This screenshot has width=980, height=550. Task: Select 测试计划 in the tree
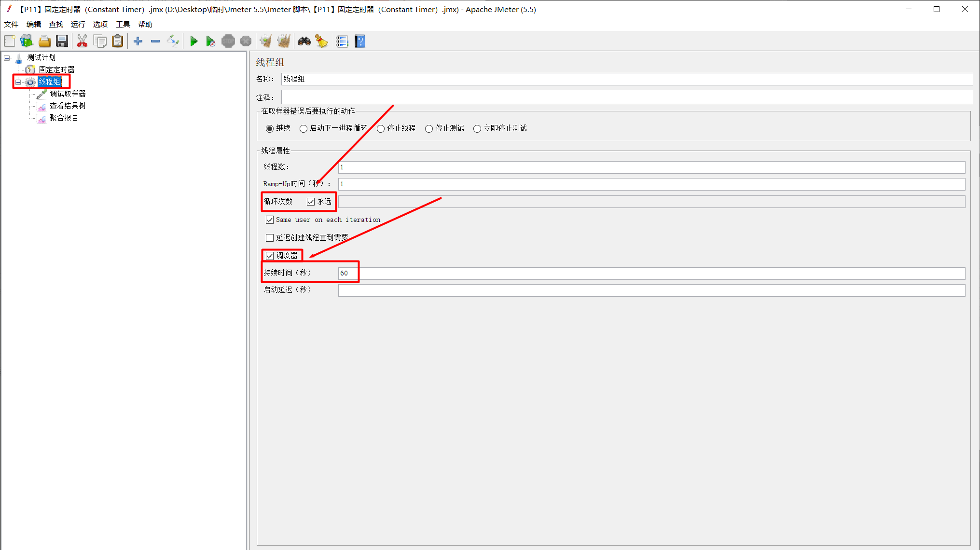[x=41, y=57]
